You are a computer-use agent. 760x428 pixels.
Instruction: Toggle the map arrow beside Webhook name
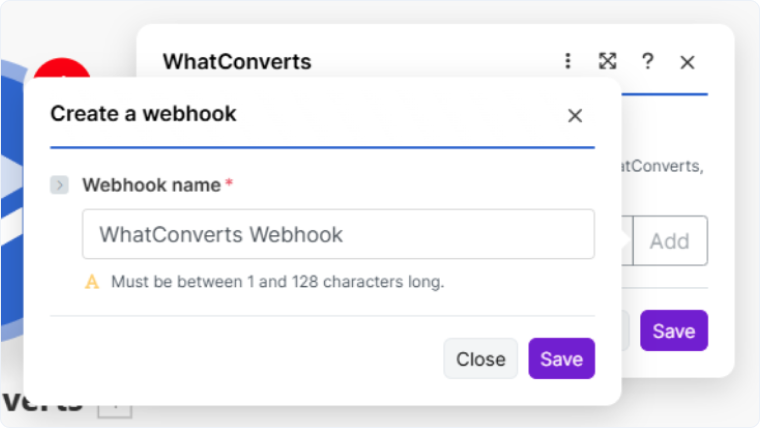click(x=60, y=185)
